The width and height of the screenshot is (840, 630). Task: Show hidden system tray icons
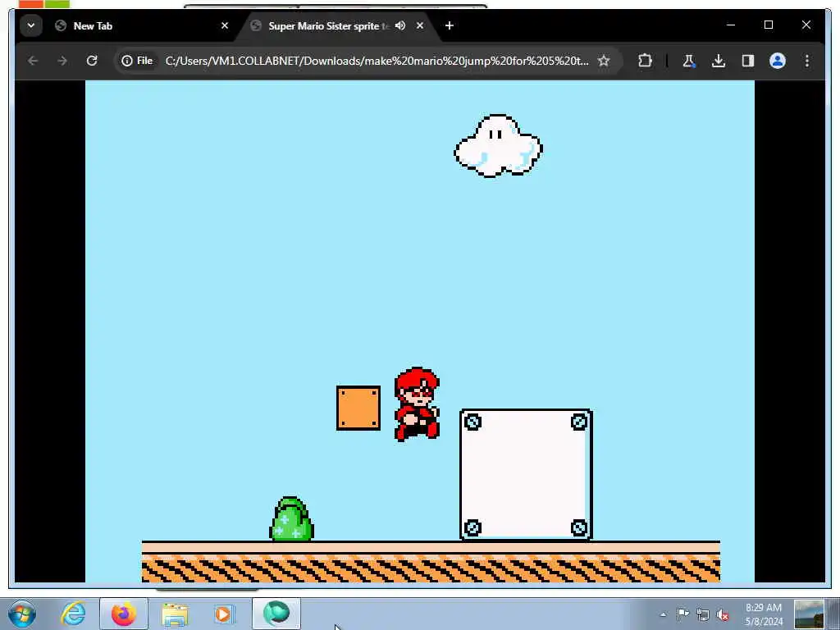click(663, 614)
